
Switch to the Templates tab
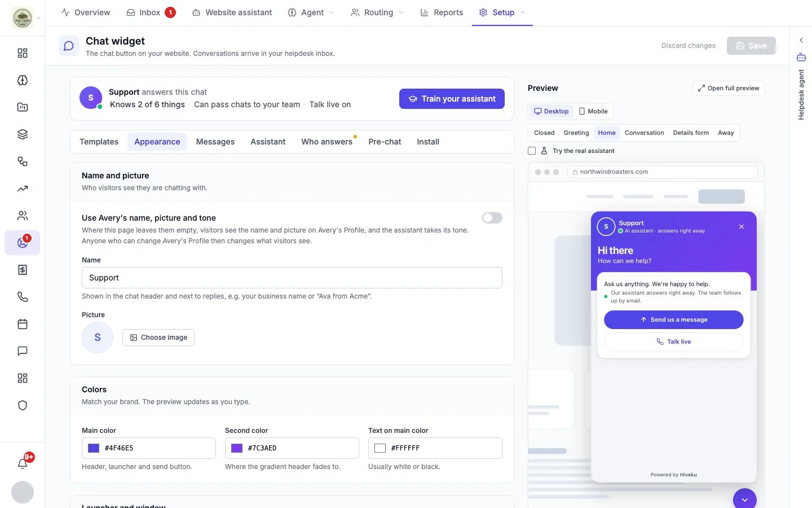[x=99, y=142]
